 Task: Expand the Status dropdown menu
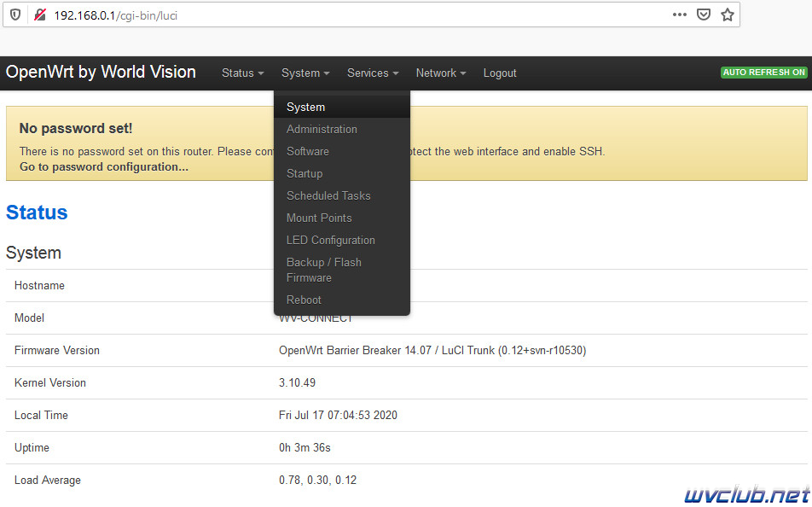[242, 73]
